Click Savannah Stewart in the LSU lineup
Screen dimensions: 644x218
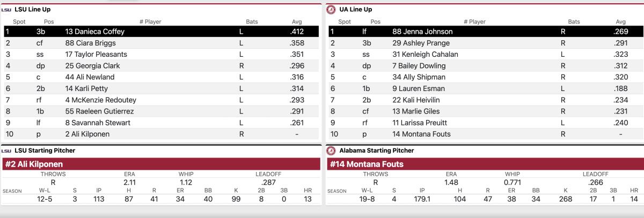tap(98, 123)
